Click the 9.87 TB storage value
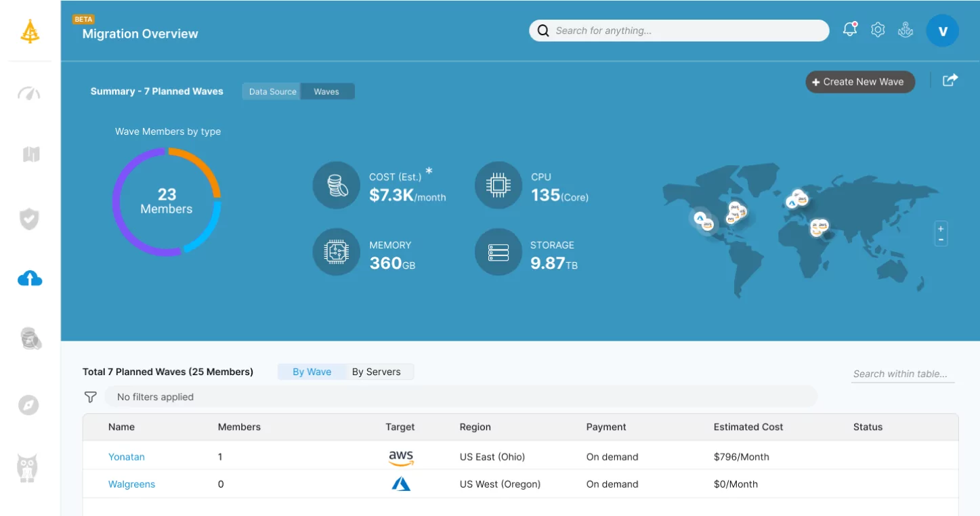This screenshot has height=516, width=980. tap(554, 263)
